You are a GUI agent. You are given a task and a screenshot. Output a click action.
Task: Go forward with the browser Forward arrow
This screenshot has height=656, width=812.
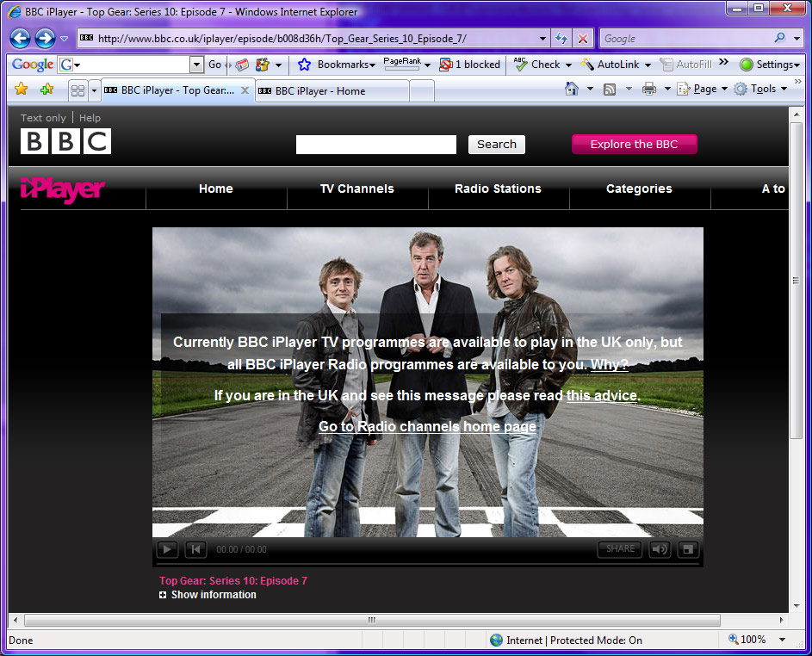tap(45, 39)
